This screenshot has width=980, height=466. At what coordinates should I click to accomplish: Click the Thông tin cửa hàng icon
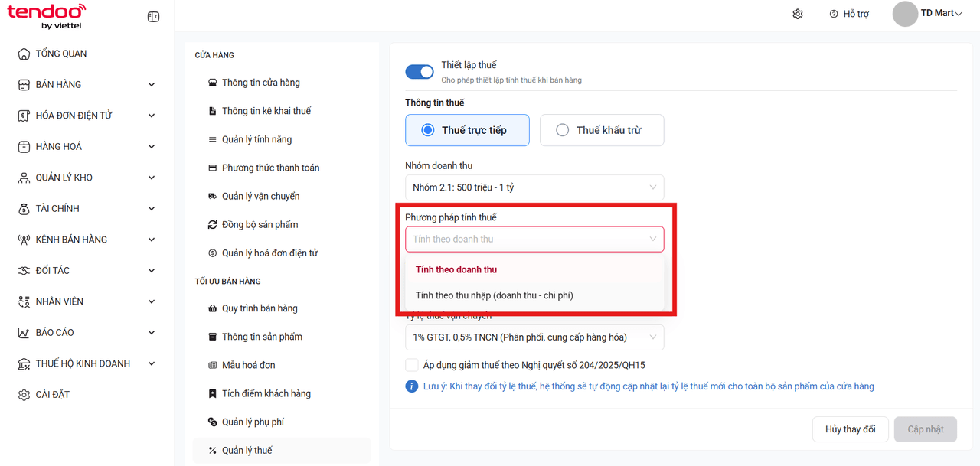(x=212, y=83)
